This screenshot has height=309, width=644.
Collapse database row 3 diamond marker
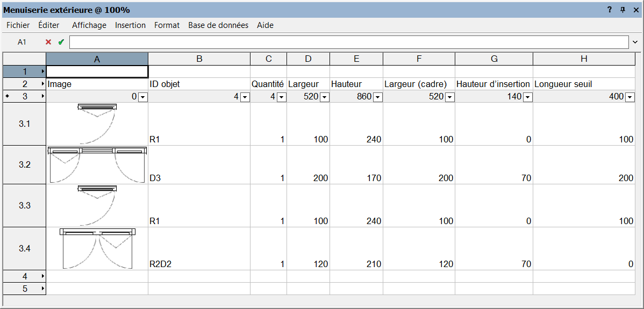pyautogui.click(x=7, y=96)
